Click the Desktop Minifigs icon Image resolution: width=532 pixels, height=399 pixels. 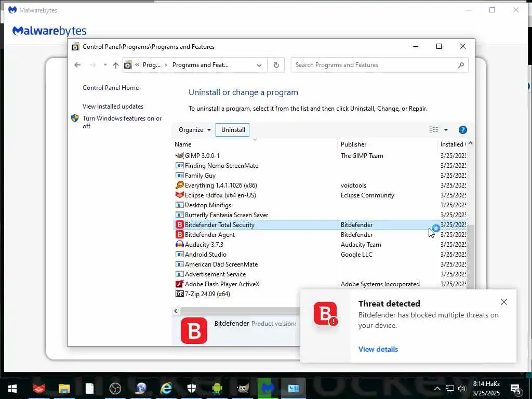click(179, 205)
